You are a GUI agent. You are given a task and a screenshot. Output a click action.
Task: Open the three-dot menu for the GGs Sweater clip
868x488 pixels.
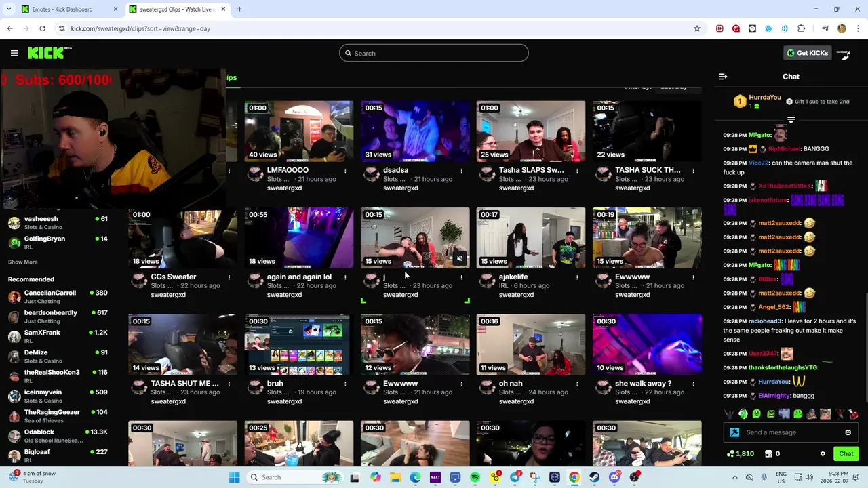(x=229, y=277)
